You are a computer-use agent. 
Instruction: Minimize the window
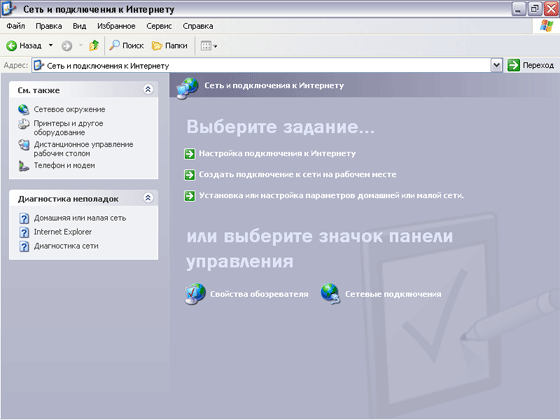coord(518,9)
